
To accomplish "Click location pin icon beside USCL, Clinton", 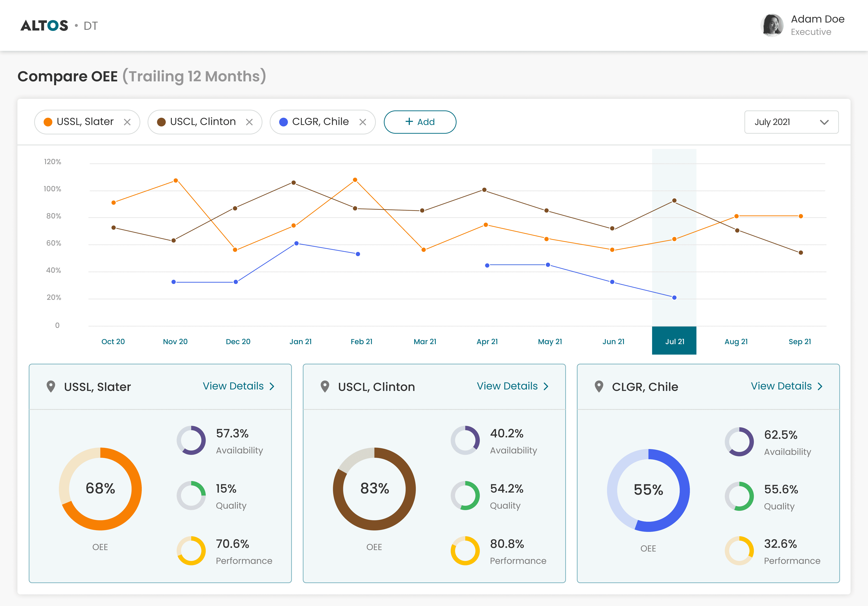I will [325, 387].
